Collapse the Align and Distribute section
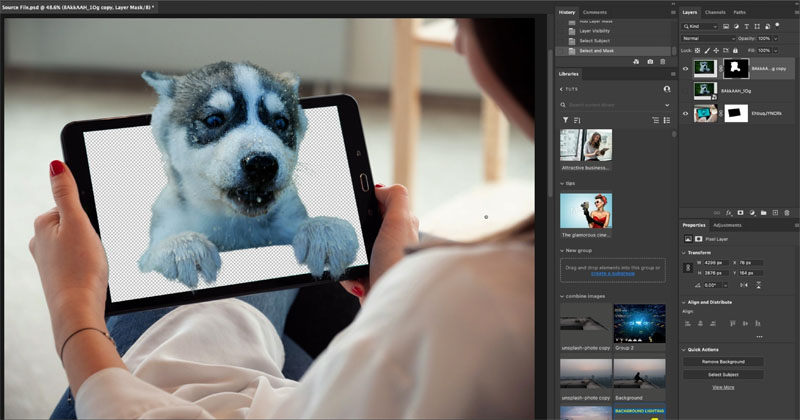Image resolution: width=800 pixels, height=420 pixels. coord(684,302)
